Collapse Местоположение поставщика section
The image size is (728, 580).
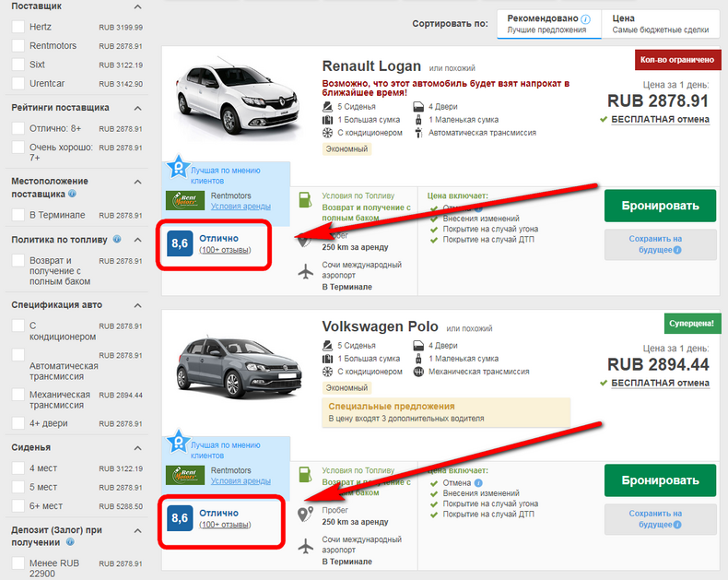tap(137, 182)
